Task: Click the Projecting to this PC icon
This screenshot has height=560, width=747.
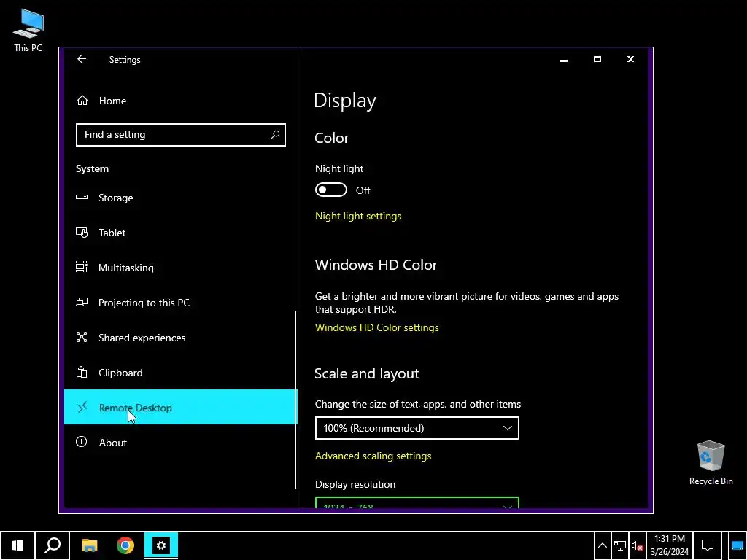Action: click(x=82, y=303)
